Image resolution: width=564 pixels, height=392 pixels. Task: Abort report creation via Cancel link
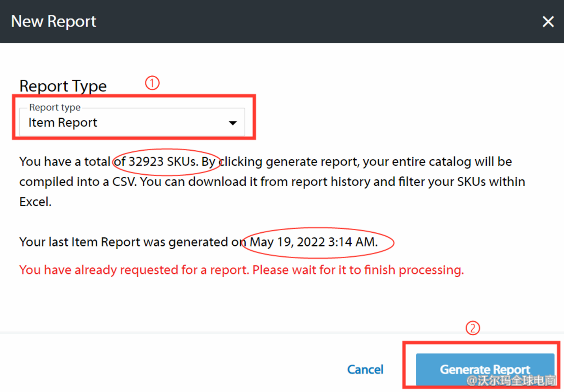tap(365, 369)
